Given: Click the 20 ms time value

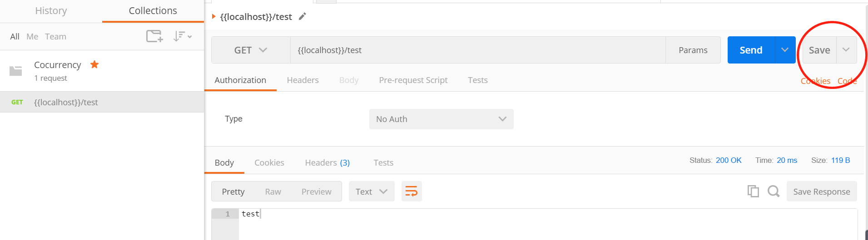Looking at the screenshot, I should [787, 160].
